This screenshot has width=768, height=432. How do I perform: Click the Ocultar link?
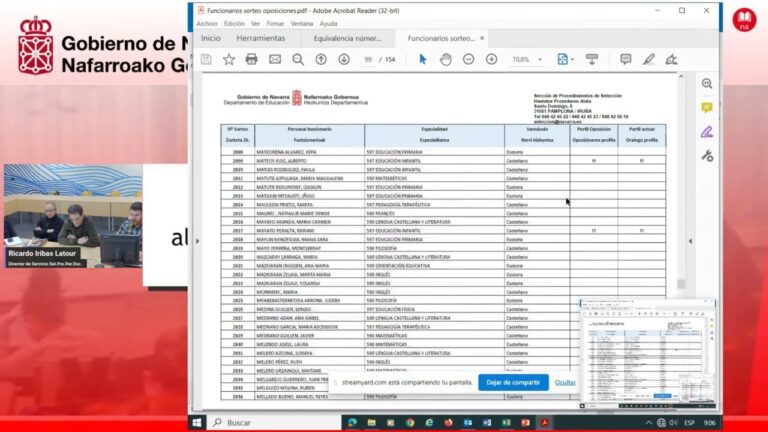[565, 383]
